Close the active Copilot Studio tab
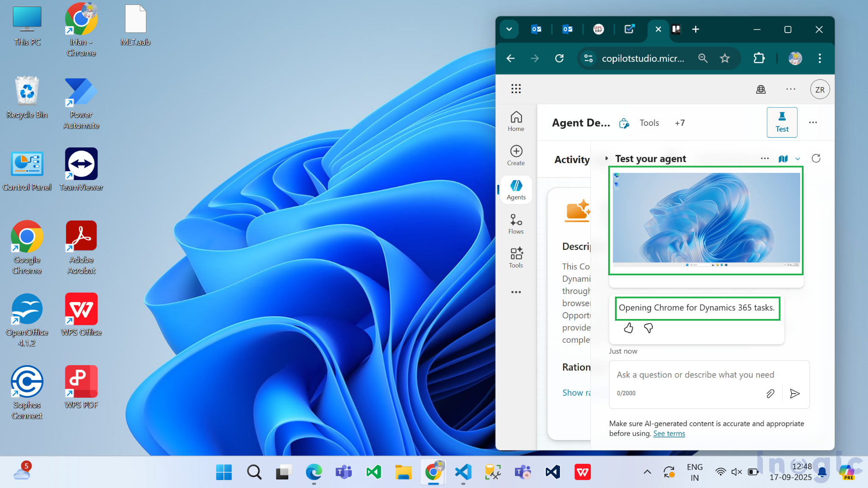 (x=658, y=29)
